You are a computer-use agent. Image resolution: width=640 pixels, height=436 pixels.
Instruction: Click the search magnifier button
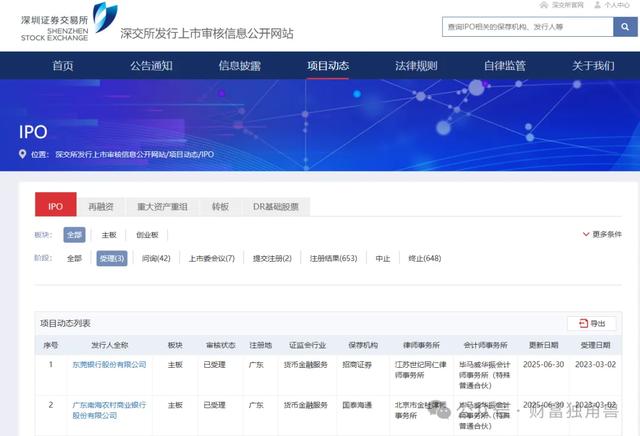625,27
